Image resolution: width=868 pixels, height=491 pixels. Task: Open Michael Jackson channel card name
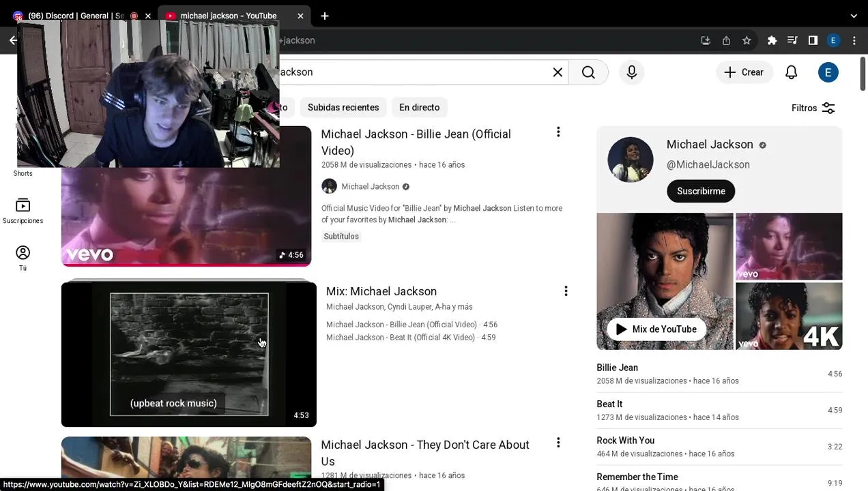point(710,145)
